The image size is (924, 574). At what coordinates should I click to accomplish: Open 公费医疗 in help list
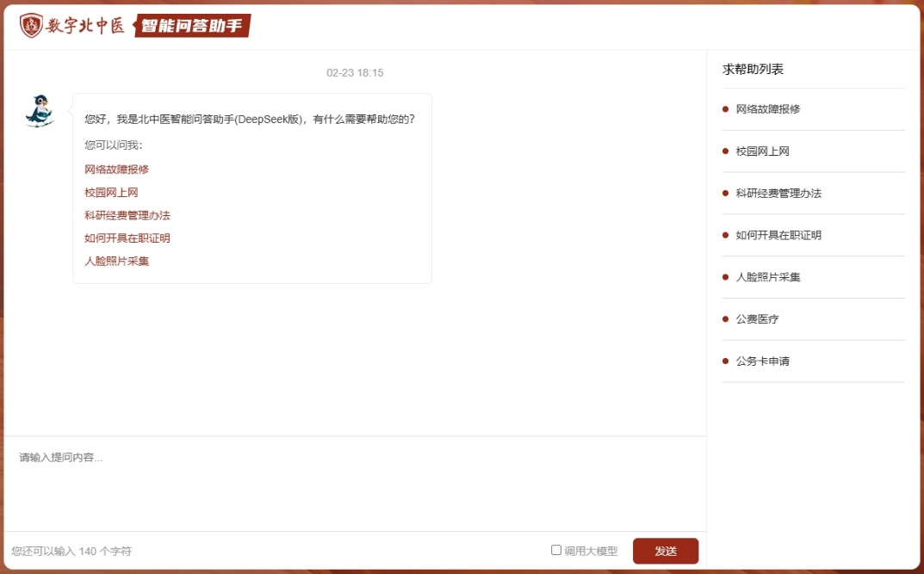click(757, 319)
